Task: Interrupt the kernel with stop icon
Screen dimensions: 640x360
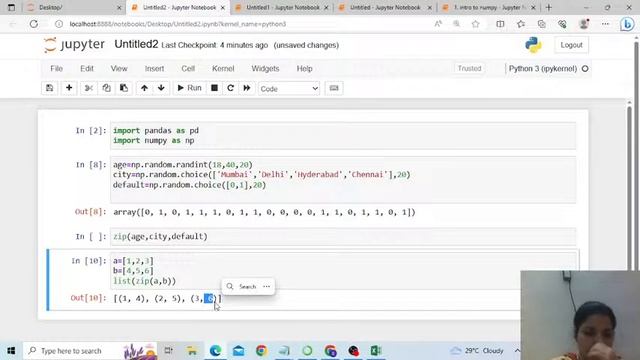Action: (x=214, y=88)
